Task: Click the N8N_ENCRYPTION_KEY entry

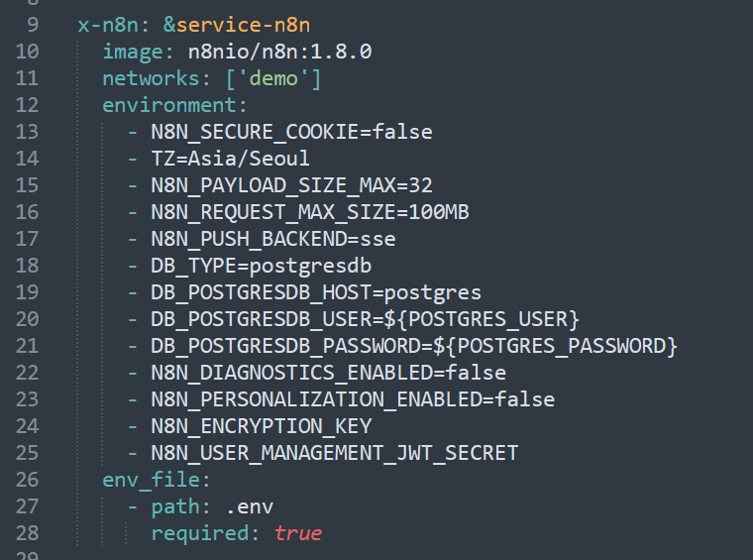Action: [x=261, y=426]
